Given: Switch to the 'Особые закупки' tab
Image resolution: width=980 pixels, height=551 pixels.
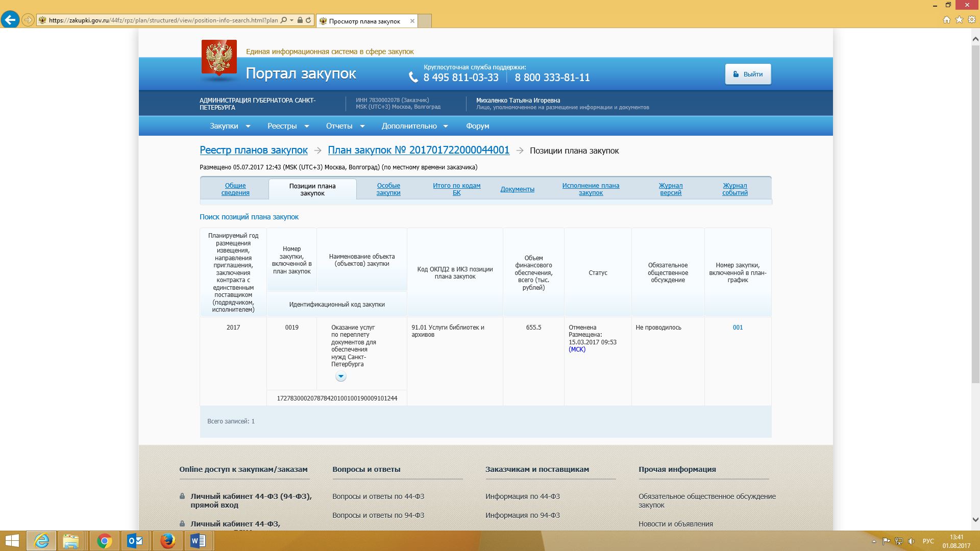Looking at the screenshot, I should [x=388, y=189].
